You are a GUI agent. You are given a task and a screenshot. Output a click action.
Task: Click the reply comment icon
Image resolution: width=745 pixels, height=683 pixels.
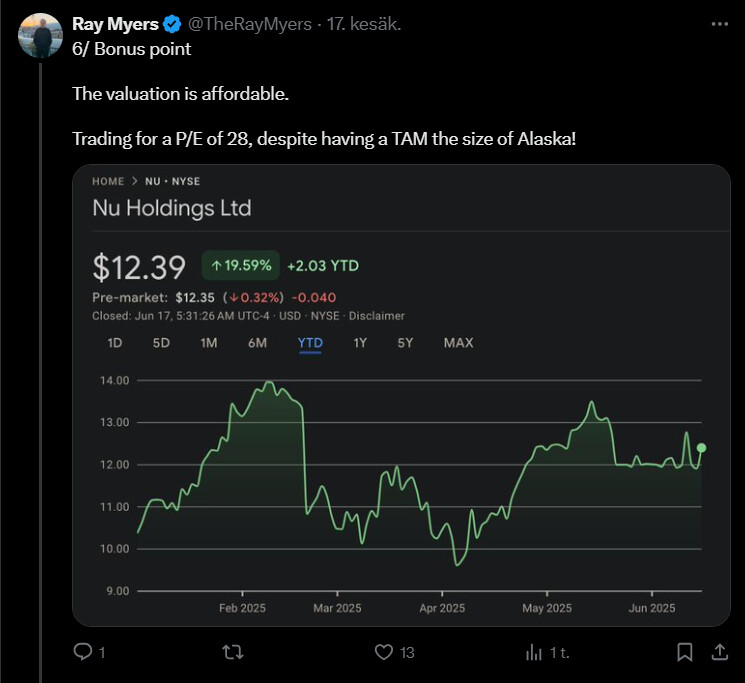coord(84,652)
